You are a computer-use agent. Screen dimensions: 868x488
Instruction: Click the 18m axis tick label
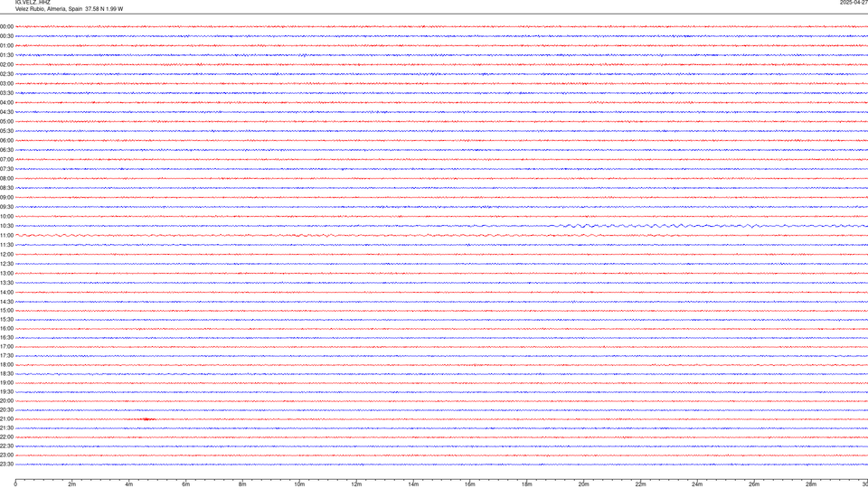tap(527, 484)
